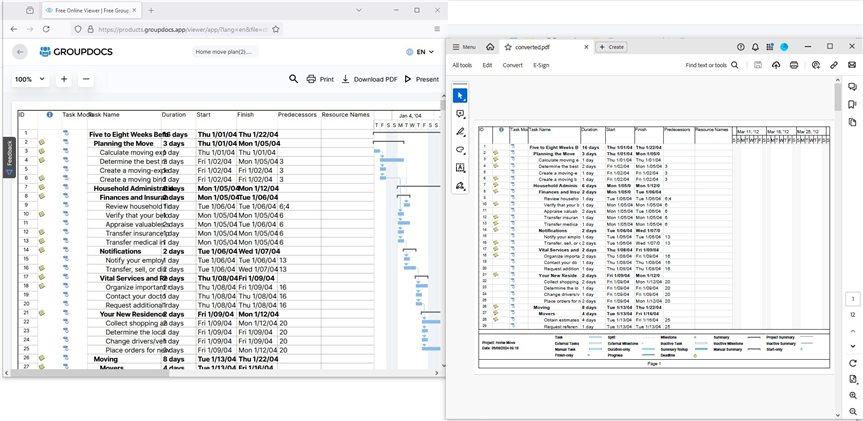This screenshot has height=421, width=863.
Task: Choose the Select arrow tool in Acrobat
Action: pyautogui.click(x=460, y=96)
